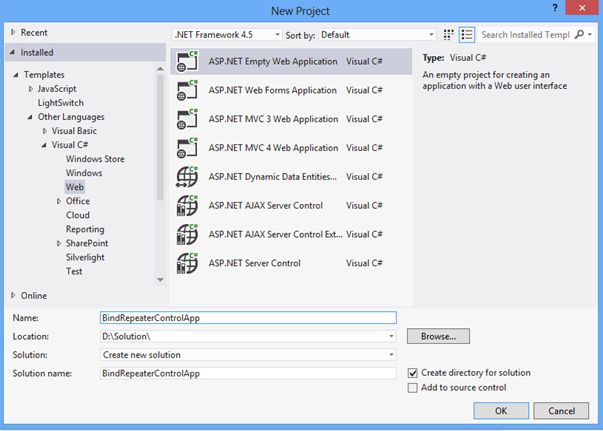
Task: Click the ASP.NET Empty Web Application template icon
Action: (187, 62)
